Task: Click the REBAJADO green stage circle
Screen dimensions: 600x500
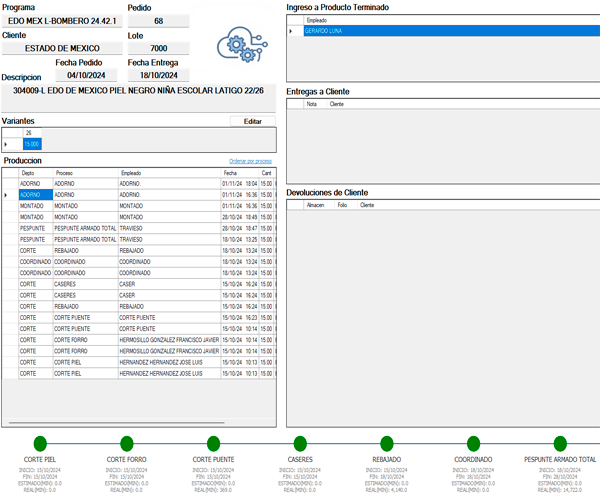Action: click(386, 443)
